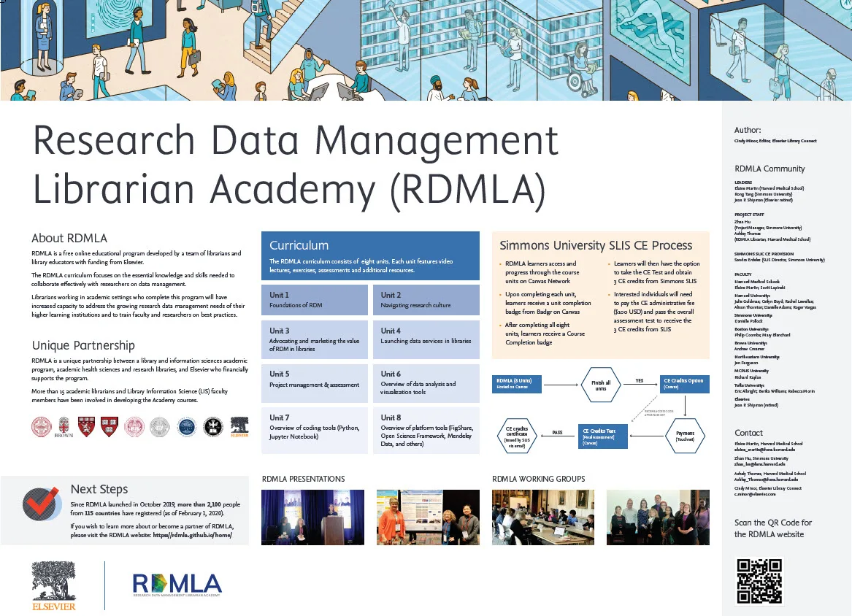Click the 'LEADERS' subheading in sidebar
852x616 pixels.
743,182
